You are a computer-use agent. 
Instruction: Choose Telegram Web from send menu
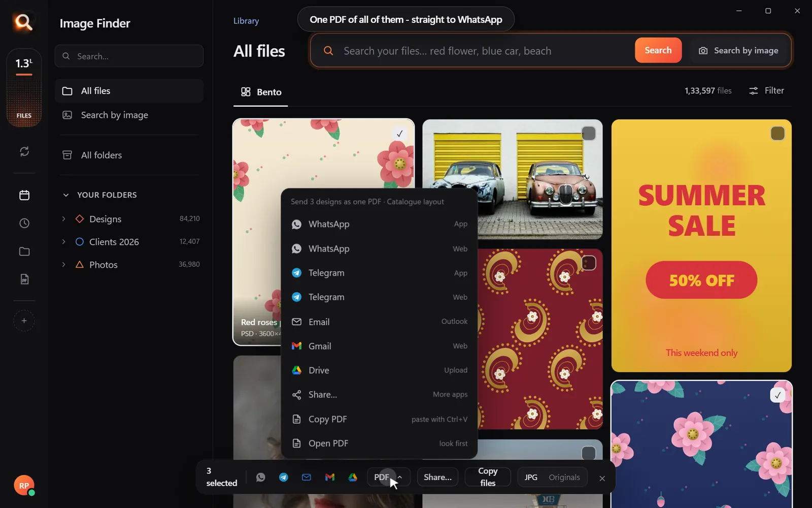pyautogui.click(x=379, y=297)
